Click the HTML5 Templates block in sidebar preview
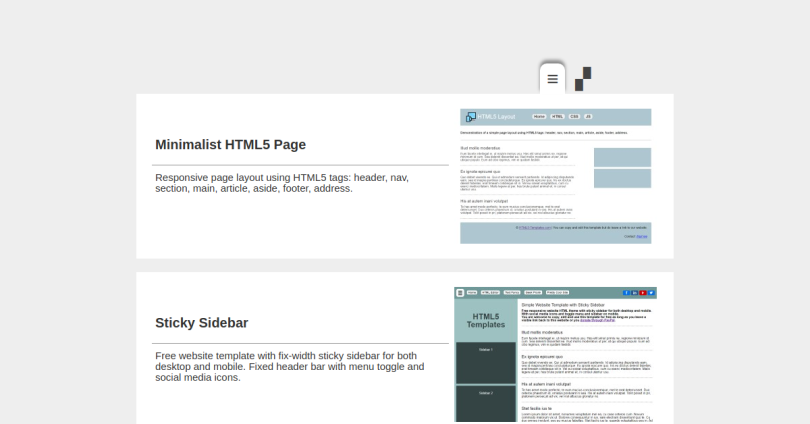Viewport: 810px width, 424px height. [x=486, y=320]
